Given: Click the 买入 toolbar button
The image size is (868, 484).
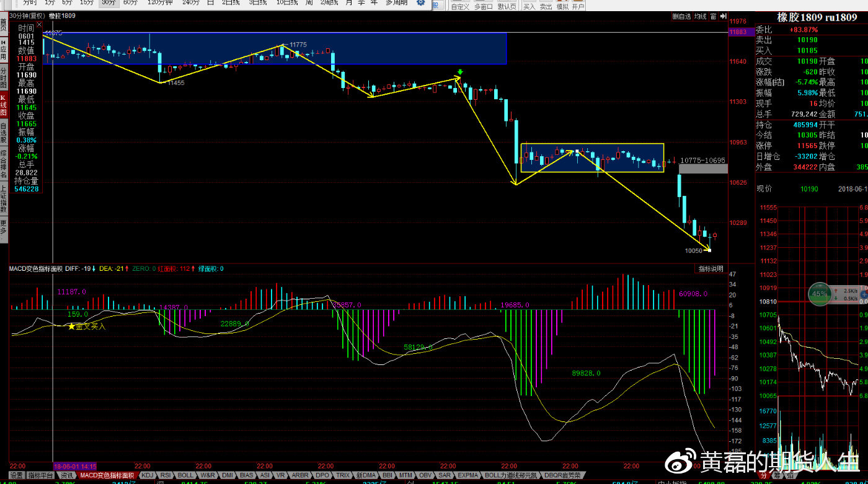Looking at the screenshot, I should click(529, 6).
